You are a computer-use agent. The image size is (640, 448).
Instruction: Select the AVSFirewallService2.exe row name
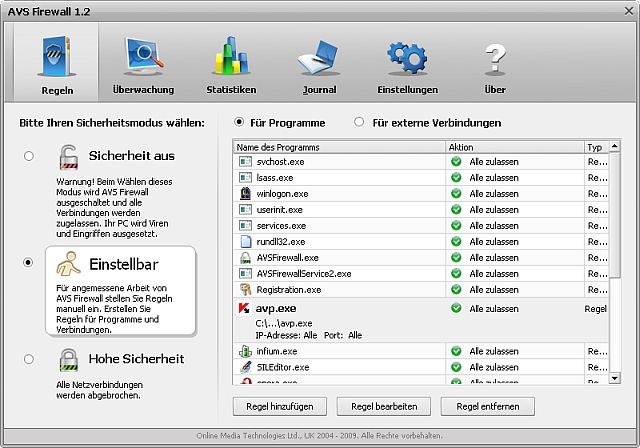coord(304,274)
